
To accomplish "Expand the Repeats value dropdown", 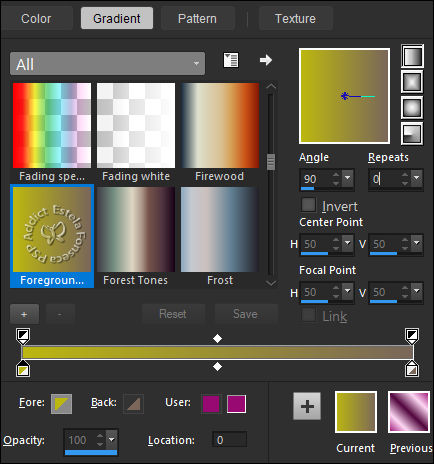I will [x=416, y=179].
